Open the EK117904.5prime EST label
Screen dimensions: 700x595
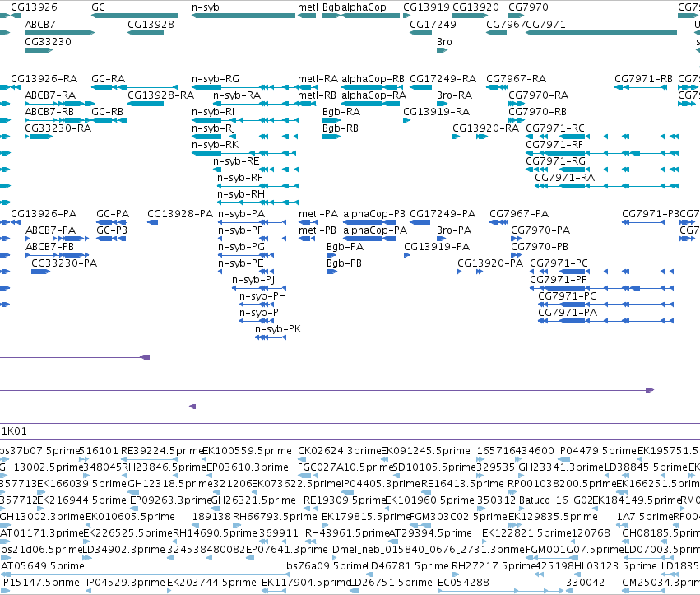(x=305, y=583)
